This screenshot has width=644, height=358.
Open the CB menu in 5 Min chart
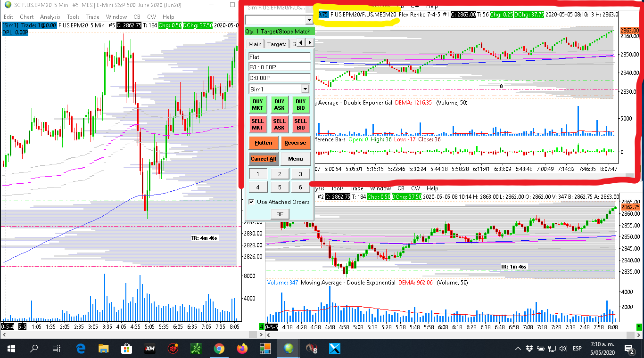pos(137,17)
